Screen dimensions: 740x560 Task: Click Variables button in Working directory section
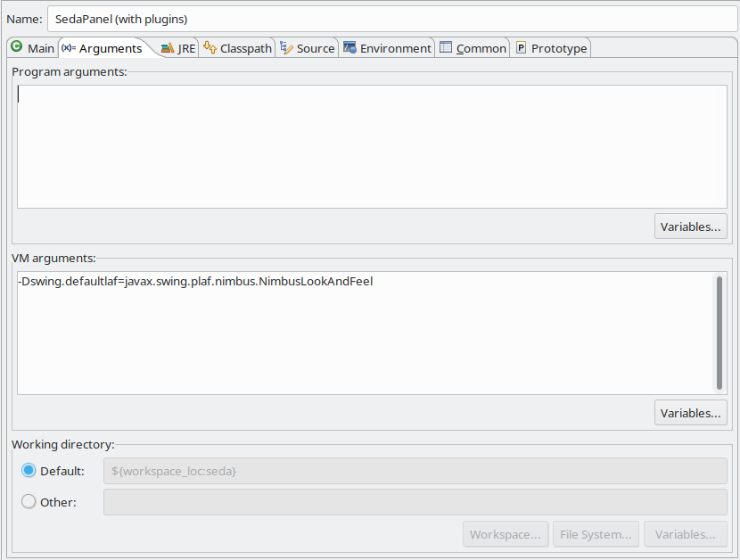click(x=685, y=534)
